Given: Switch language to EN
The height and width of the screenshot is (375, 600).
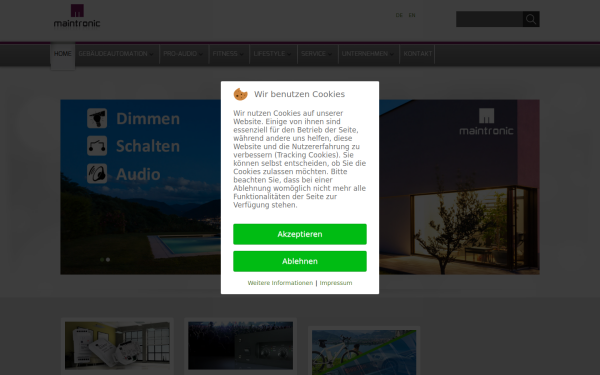Looking at the screenshot, I should [x=412, y=15].
